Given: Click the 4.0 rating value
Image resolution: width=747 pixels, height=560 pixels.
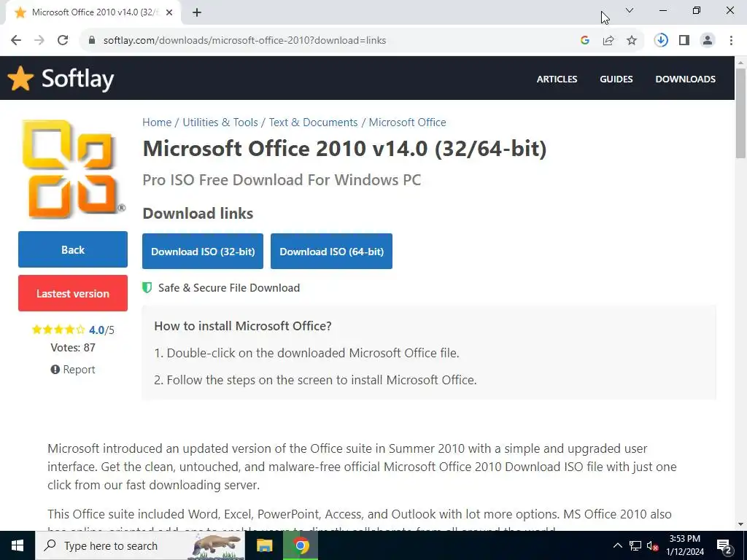Looking at the screenshot, I should 96,330.
